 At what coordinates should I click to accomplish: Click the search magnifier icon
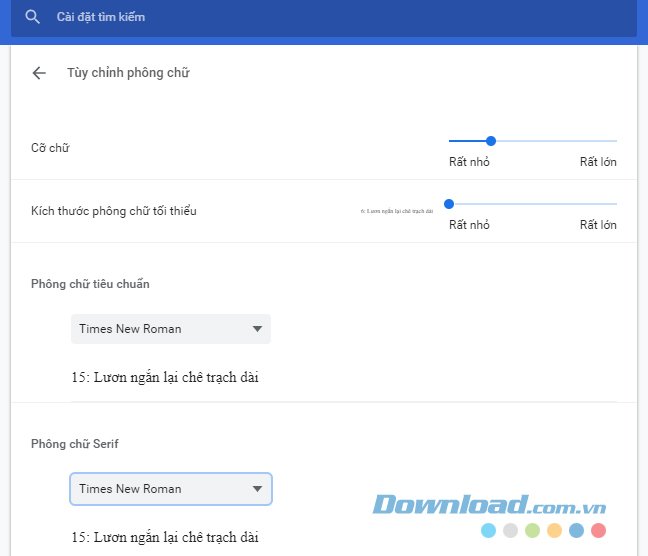32,17
